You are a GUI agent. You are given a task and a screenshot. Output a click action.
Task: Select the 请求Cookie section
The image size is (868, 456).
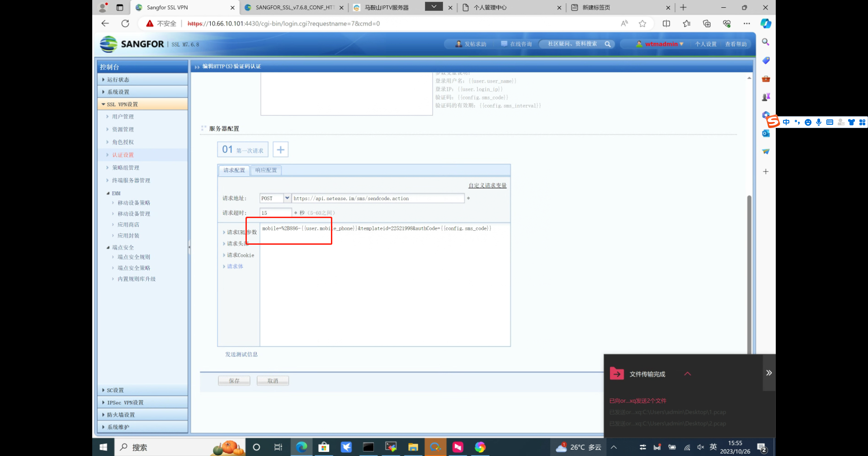(x=240, y=255)
